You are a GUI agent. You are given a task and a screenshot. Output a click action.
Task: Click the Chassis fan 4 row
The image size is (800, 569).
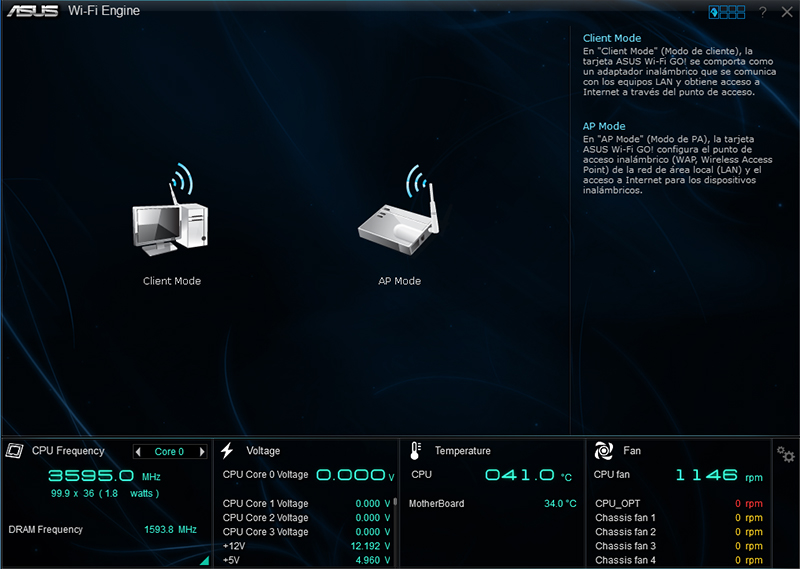click(679, 560)
